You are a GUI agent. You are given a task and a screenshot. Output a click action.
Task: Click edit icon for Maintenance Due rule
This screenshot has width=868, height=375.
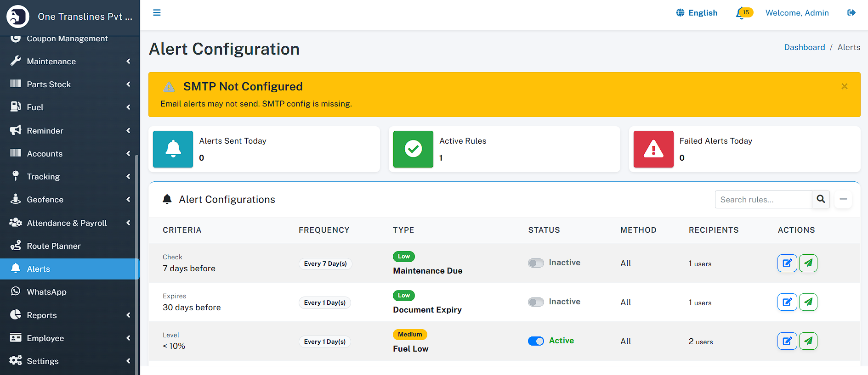coord(787,263)
